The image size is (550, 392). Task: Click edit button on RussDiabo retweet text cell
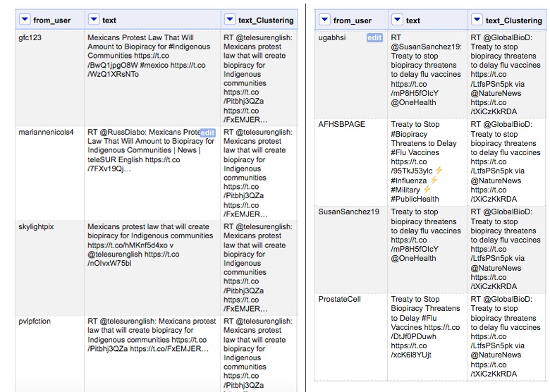tap(207, 133)
